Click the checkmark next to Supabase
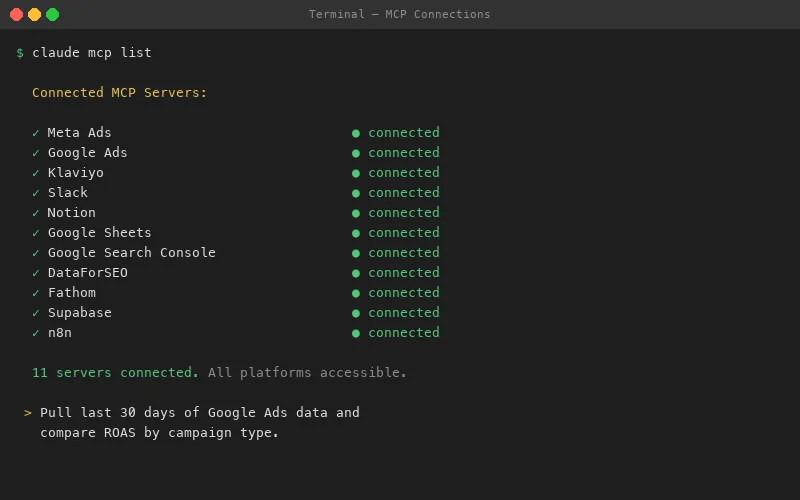This screenshot has height=500, width=800. [x=36, y=313]
